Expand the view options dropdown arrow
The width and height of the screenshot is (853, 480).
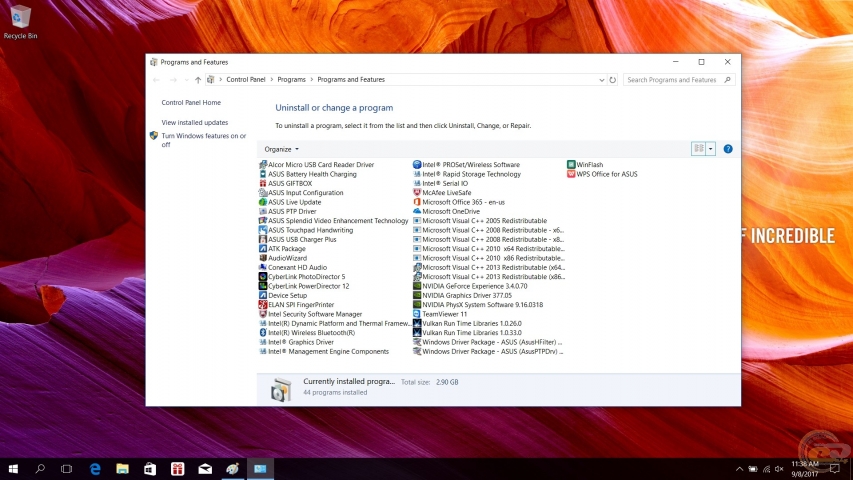[x=710, y=149]
